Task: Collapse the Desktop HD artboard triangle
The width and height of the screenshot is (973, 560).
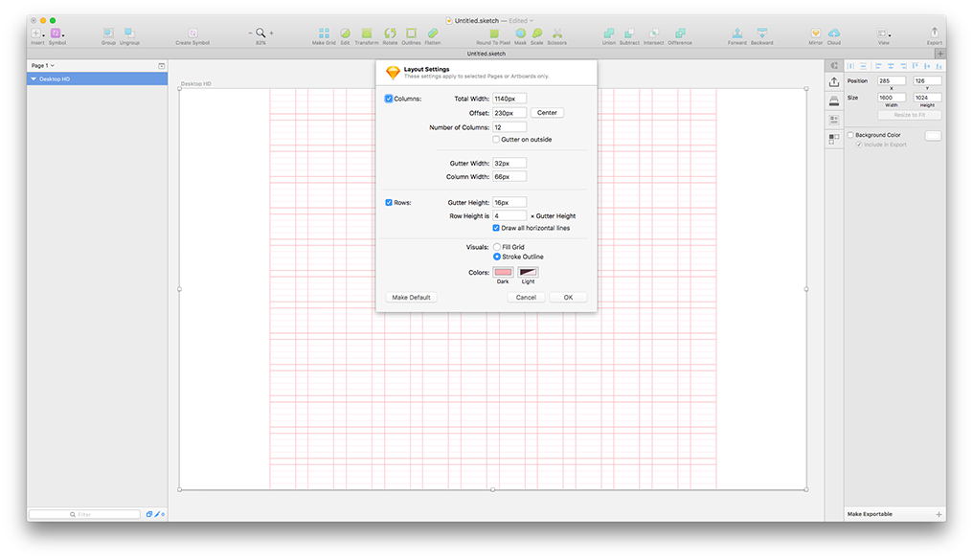Action: [34, 79]
